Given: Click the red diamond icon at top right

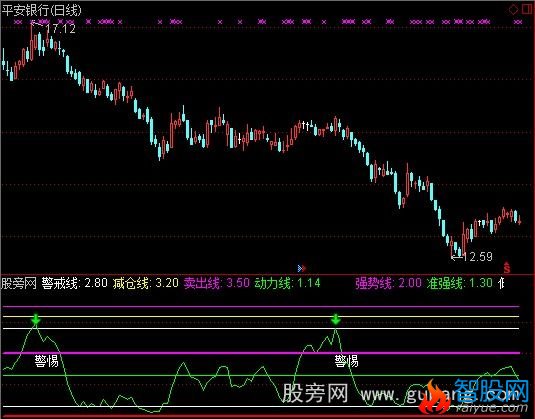Looking at the screenshot, I should pos(514,10).
